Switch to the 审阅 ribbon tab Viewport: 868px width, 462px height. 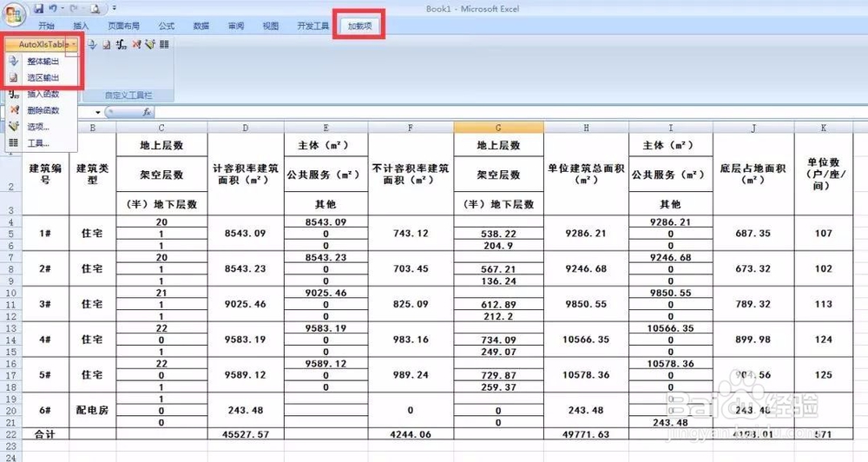pyautogui.click(x=236, y=25)
